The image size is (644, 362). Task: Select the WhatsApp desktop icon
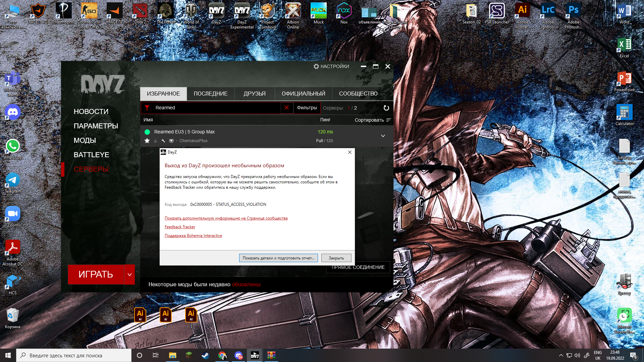coord(12,149)
